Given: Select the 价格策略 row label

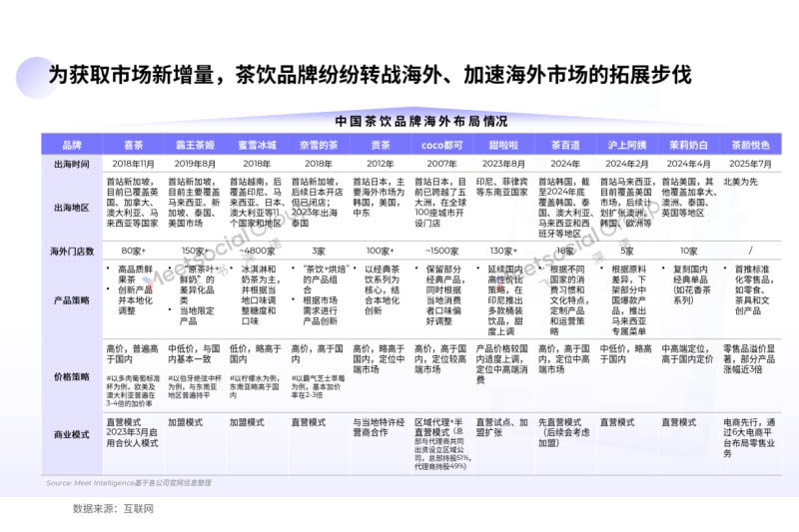Looking at the screenshot, I should tap(71, 375).
